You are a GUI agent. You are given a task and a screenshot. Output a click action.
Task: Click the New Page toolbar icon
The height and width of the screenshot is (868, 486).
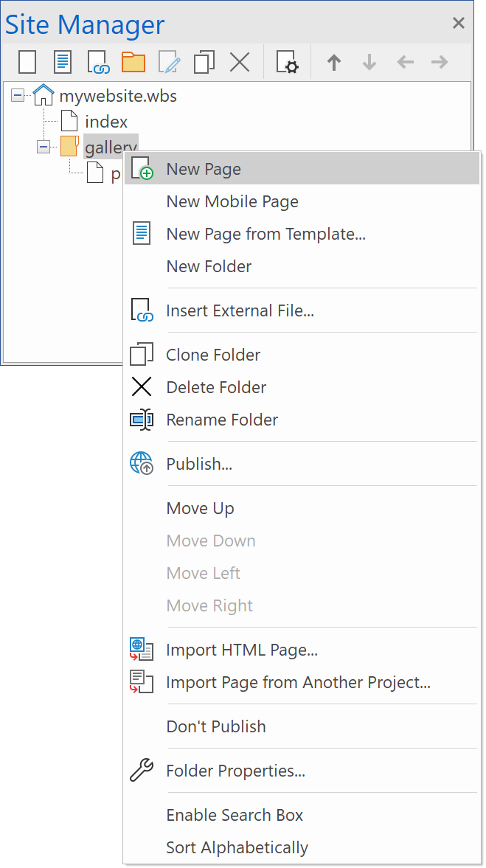point(27,62)
